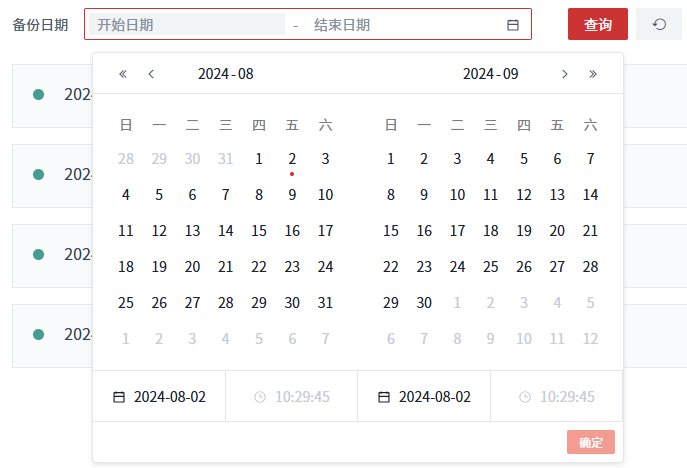Go to next month with single arrow

tap(565, 74)
